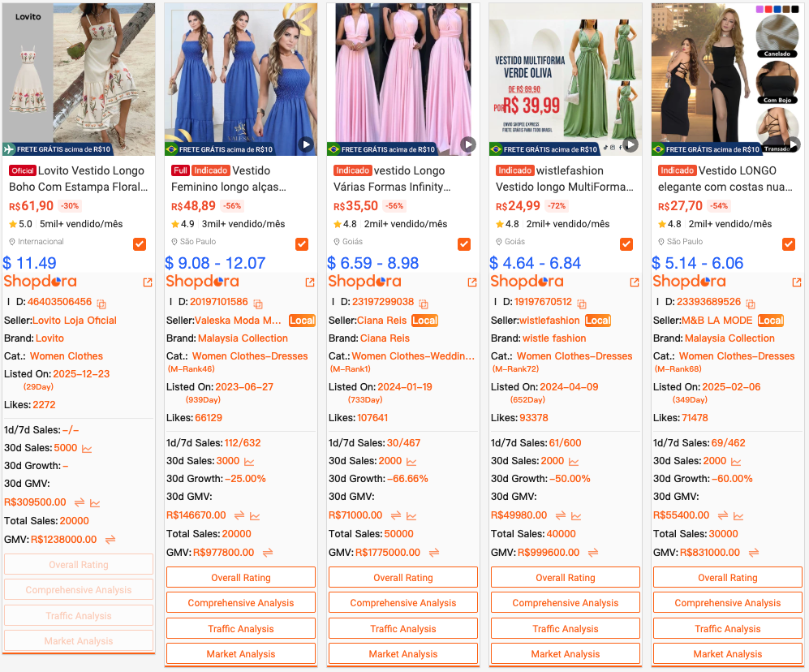Screen dimensions: 809x672
Task: Open external link icon on M&B LA MODE card
Action: [x=797, y=282]
